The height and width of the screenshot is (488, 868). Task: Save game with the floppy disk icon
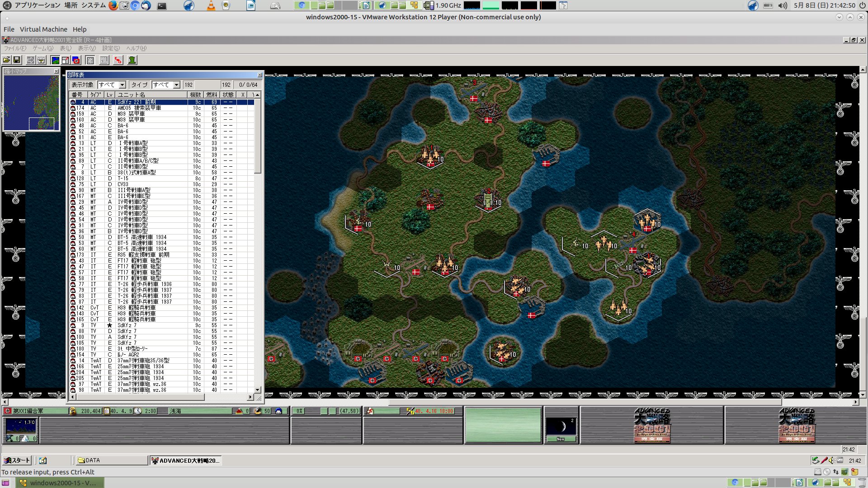[17, 60]
